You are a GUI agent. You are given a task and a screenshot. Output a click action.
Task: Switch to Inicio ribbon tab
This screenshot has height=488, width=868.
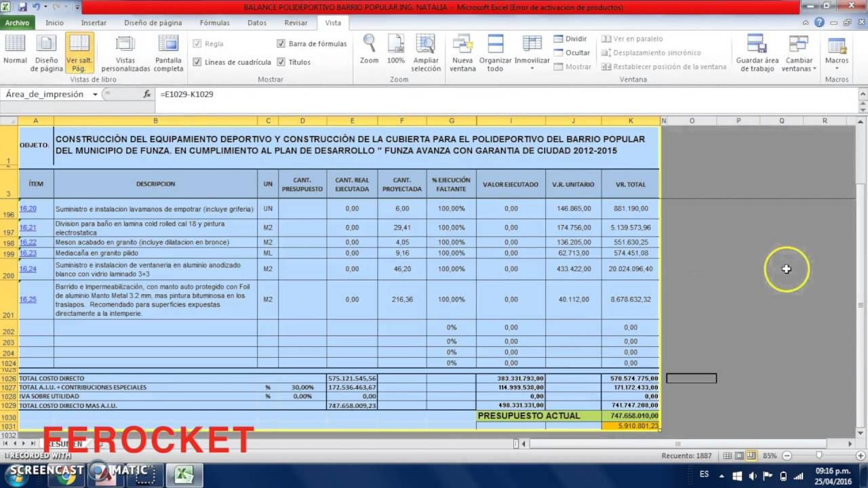point(55,22)
